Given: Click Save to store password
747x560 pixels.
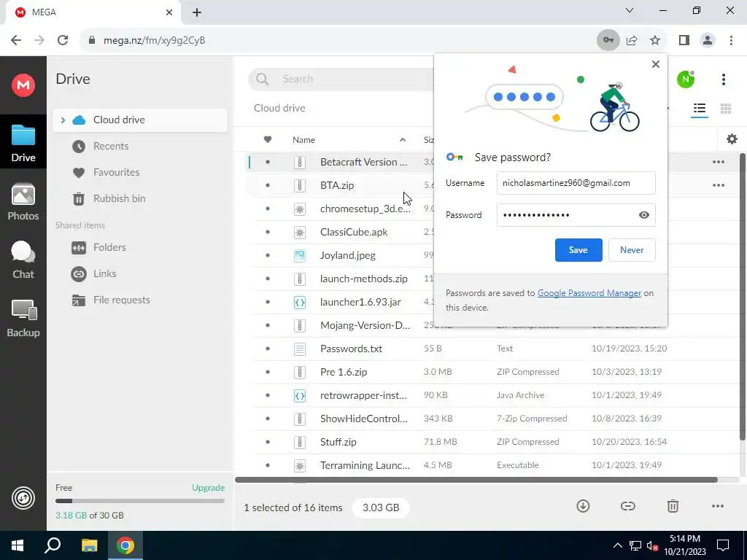Looking at the screenshot, I should click(x=578, y=250).
